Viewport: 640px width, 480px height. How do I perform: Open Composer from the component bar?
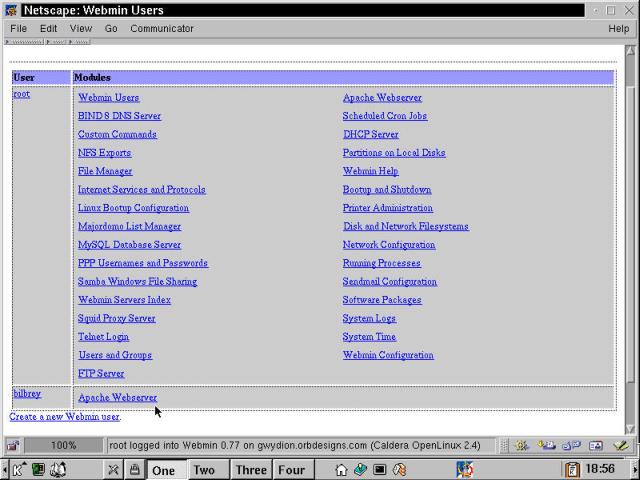[x=621, y=445]
